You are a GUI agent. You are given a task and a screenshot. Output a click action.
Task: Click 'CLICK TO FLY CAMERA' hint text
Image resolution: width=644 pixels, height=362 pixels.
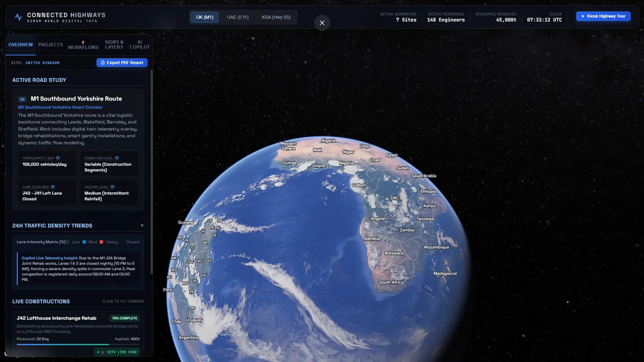123,302
